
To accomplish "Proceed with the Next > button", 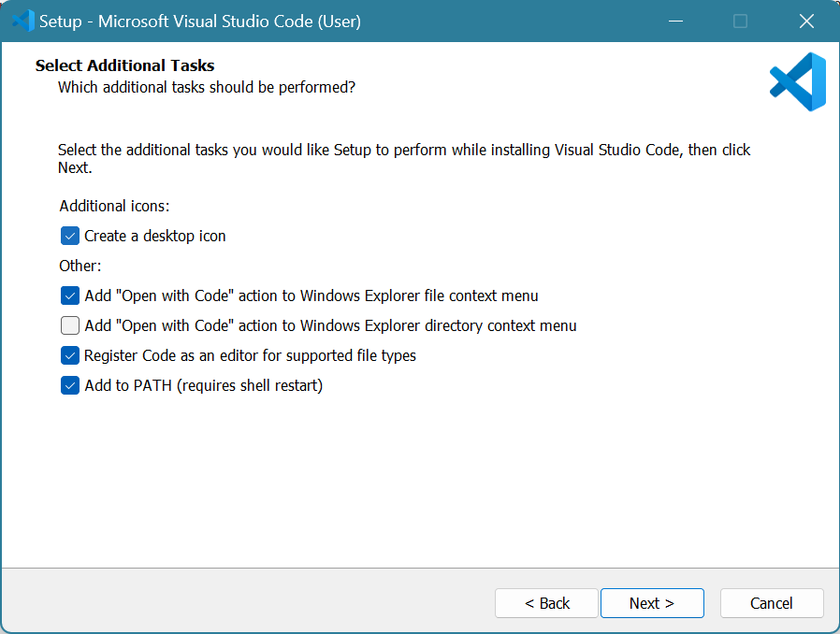I will tap(652, 603).
